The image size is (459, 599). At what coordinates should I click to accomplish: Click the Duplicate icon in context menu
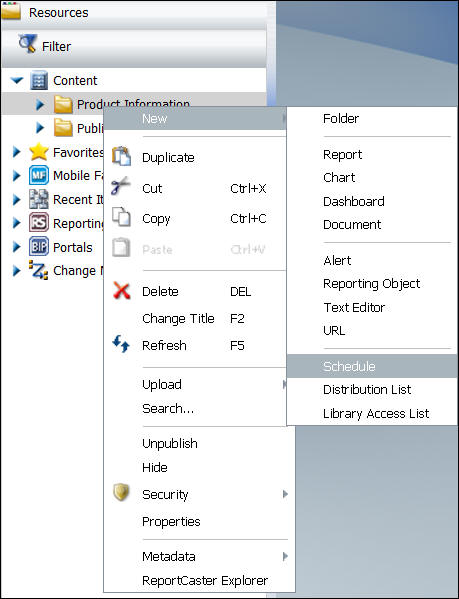121,156
